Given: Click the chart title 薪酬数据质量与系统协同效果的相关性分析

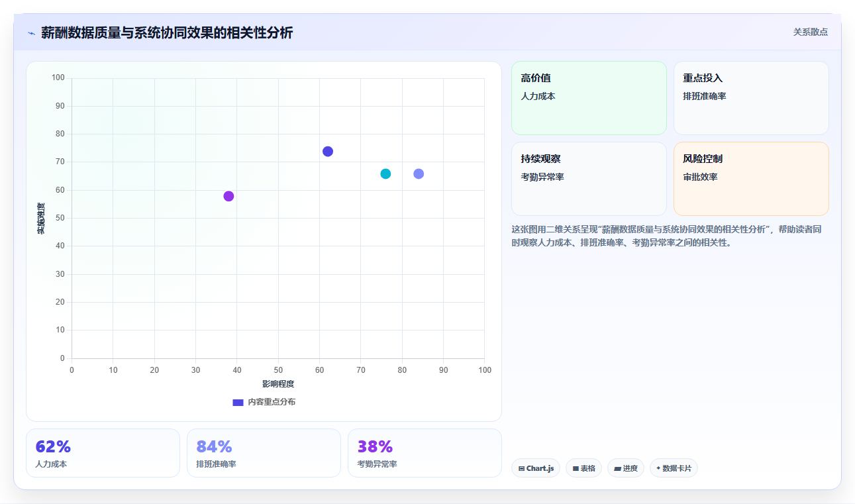Looking at the screenshot, I should pyautogui.click(x=167, y=32).
